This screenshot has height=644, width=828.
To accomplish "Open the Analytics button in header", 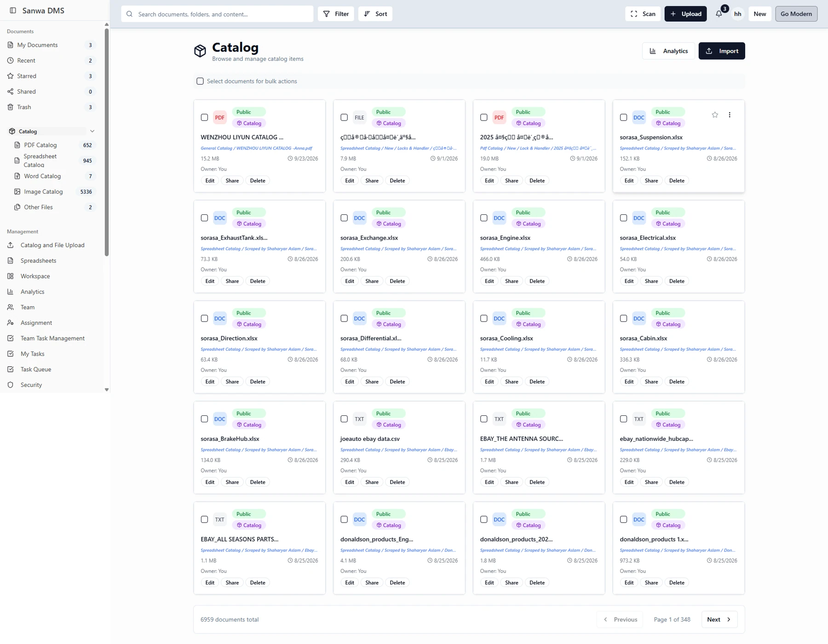I will click(x=668, y=51).
